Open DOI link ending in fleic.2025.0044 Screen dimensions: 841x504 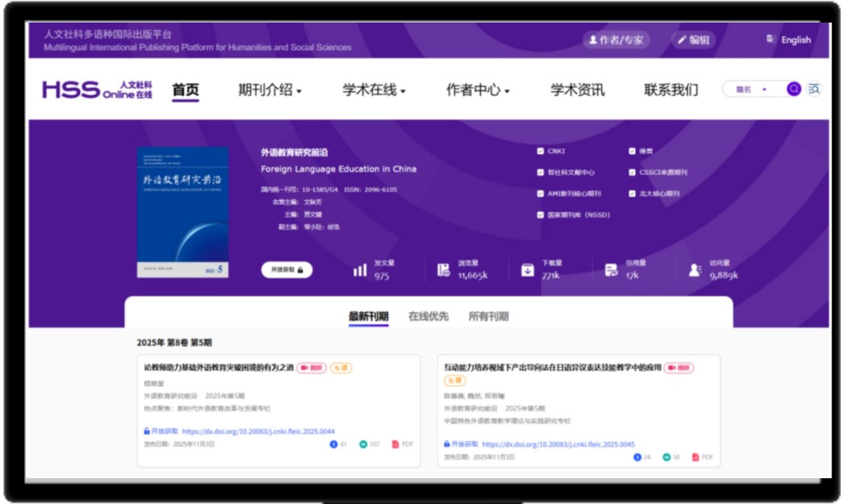pos(257,431)
